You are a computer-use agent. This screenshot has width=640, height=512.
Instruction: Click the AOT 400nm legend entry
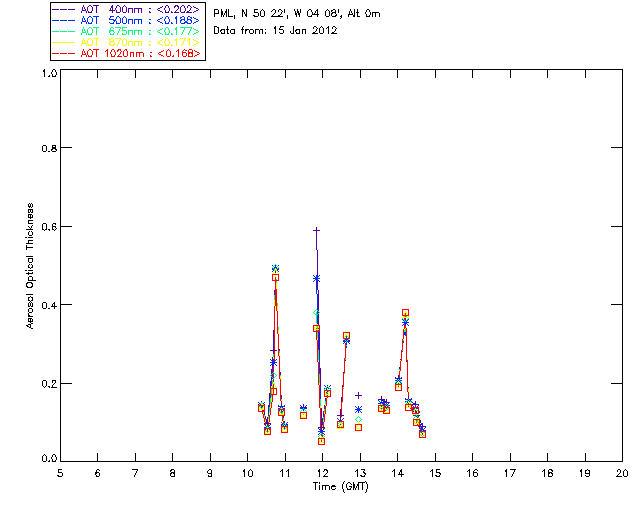tap(127, 9)
